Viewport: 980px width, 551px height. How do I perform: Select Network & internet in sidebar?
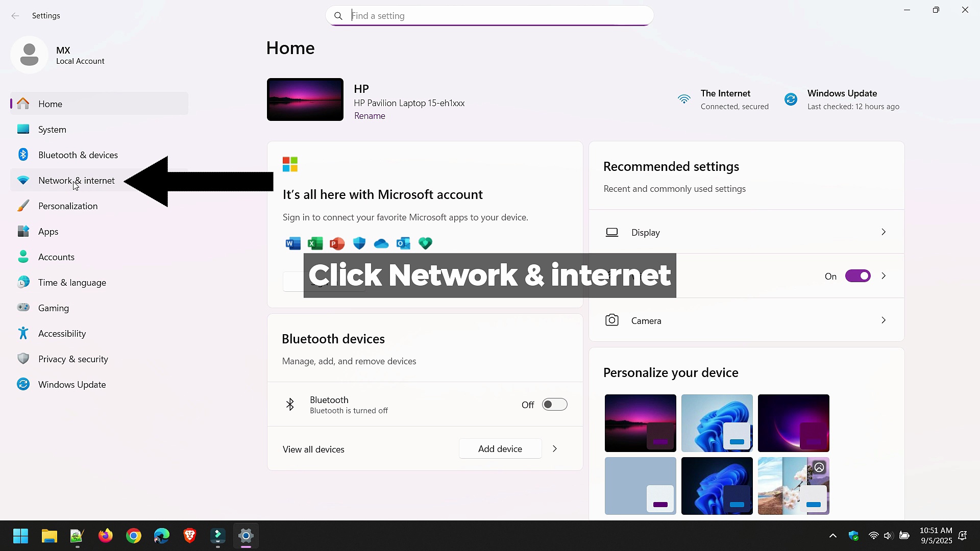point(99,181)
